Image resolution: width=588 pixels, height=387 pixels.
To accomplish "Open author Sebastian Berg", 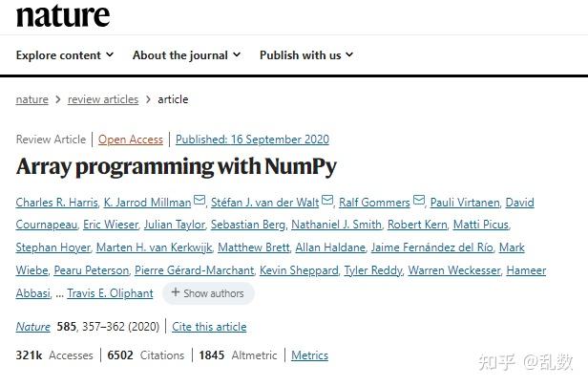I will point(248,225).
